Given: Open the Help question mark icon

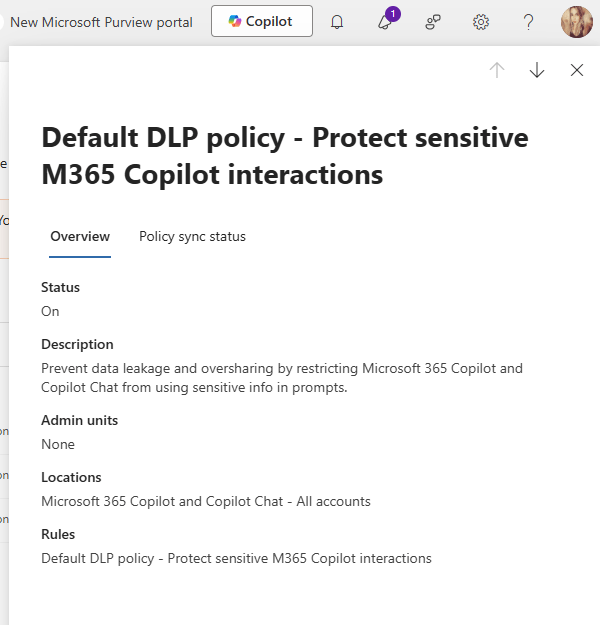Looking at the screenshot, I should 529,22.
